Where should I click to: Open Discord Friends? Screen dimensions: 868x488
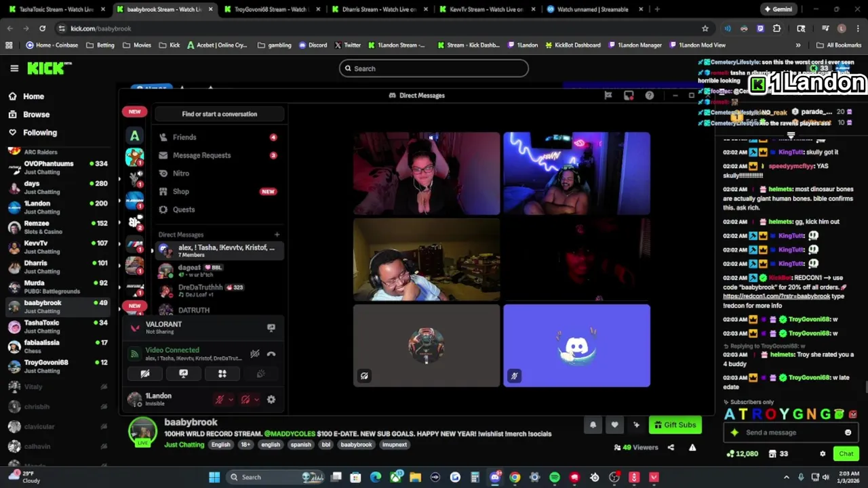(218, 137)
